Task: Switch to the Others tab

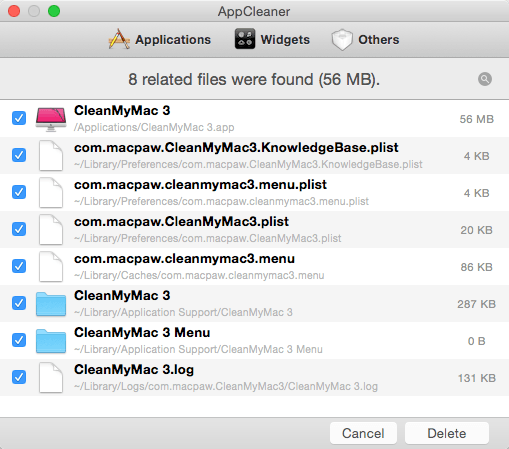Action: [365, 40]
